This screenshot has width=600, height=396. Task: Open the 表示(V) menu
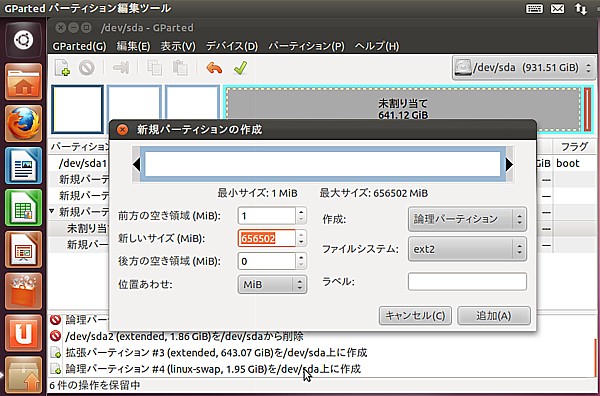click(x=178, y=46)
